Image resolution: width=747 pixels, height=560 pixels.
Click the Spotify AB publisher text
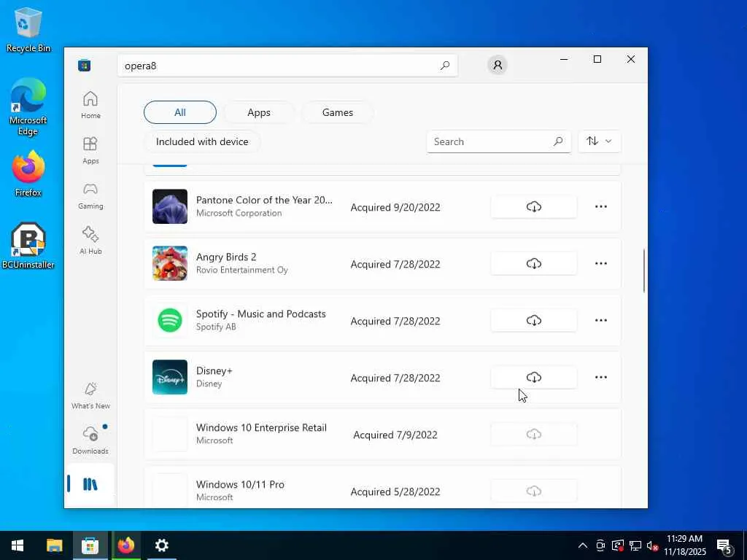(216, 327)
